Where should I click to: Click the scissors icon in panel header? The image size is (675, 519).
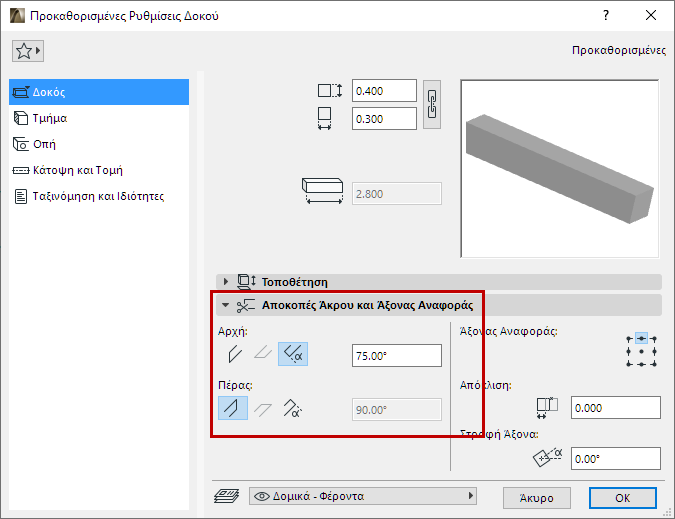[x=245, y=306]
